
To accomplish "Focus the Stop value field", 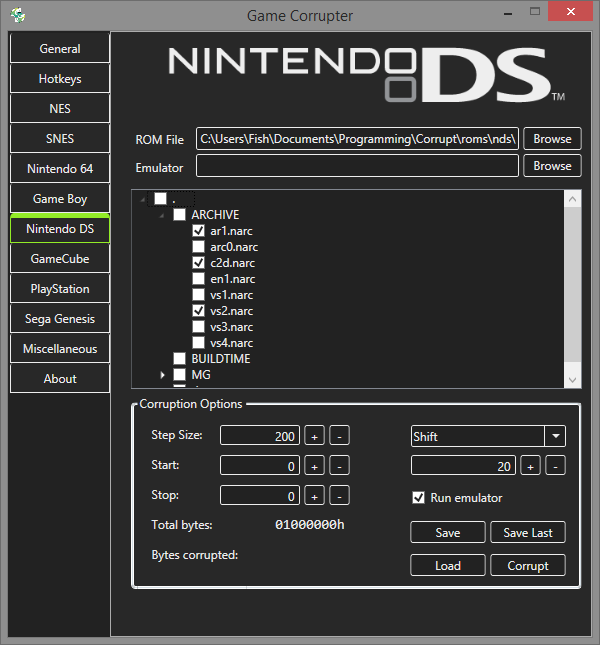I will click(260, 495).
